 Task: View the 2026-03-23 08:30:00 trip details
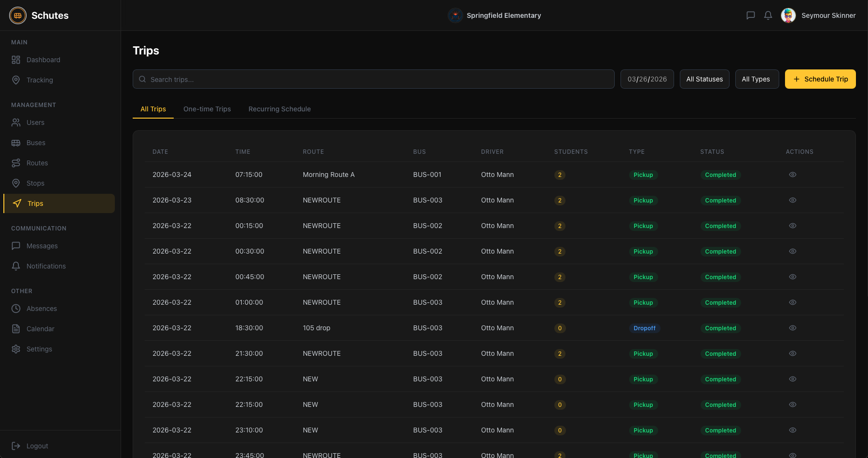pyautogui.click(x=792, y=200)
